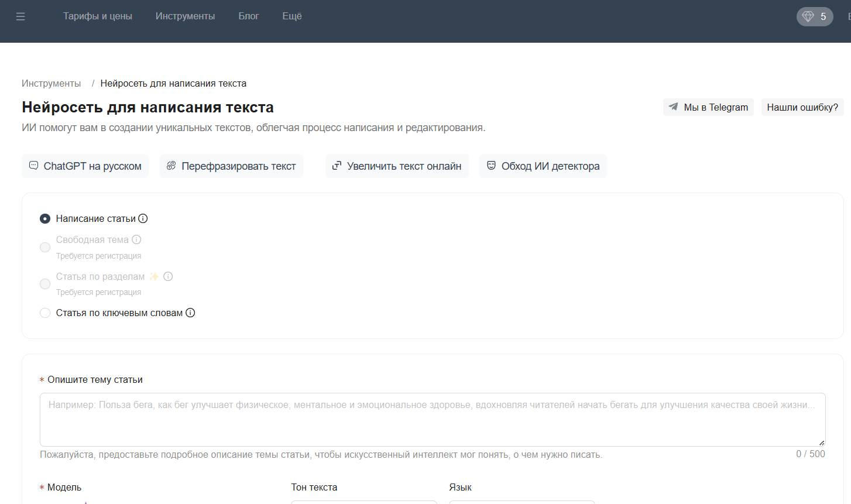
Task: Click the article topic description text field
Action: click(x=432, y=419)
